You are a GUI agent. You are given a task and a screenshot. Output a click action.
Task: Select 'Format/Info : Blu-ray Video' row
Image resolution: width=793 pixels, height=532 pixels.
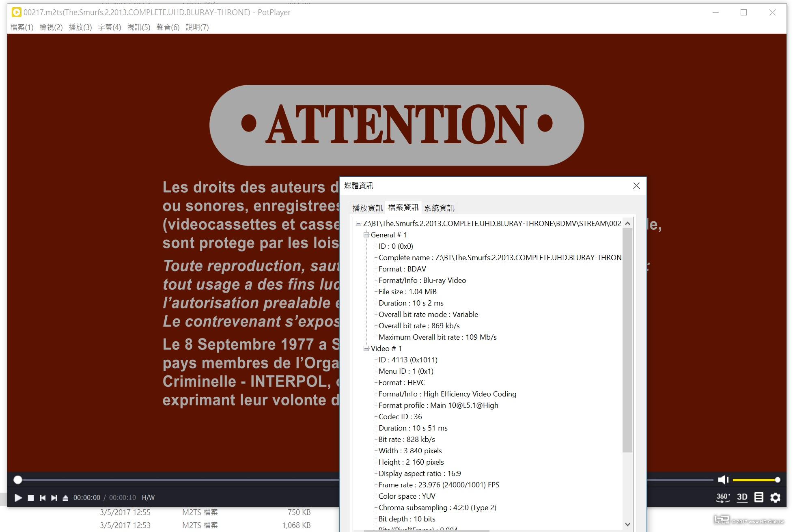pyautogui.click(x=422, y=280)
